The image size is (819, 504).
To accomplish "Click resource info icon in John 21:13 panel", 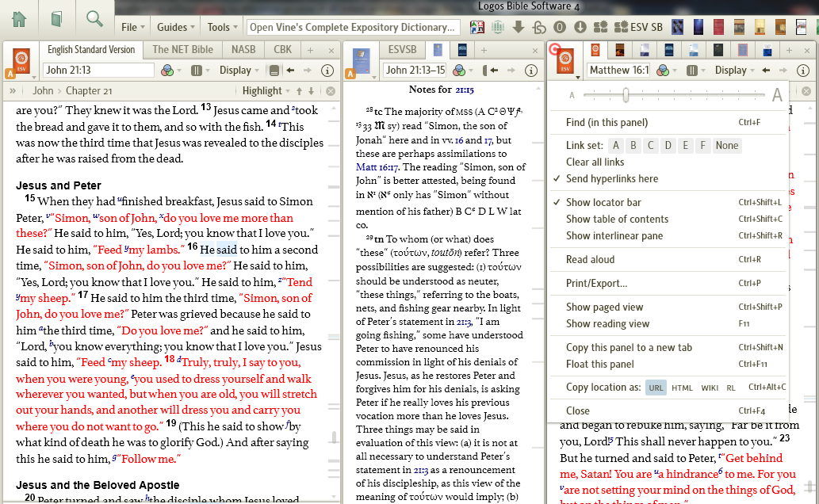I will point(327,70).
